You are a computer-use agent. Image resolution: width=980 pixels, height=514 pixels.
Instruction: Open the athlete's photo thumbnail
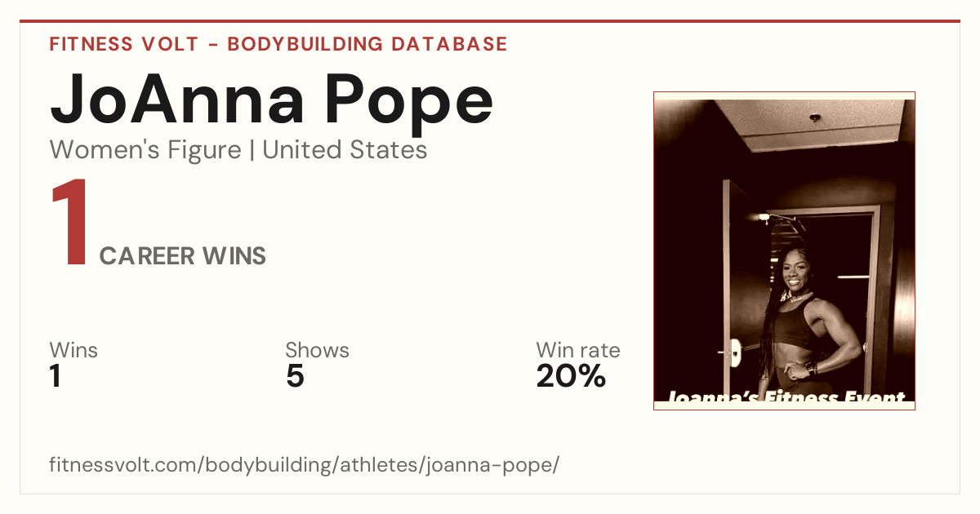pos(784,250)
